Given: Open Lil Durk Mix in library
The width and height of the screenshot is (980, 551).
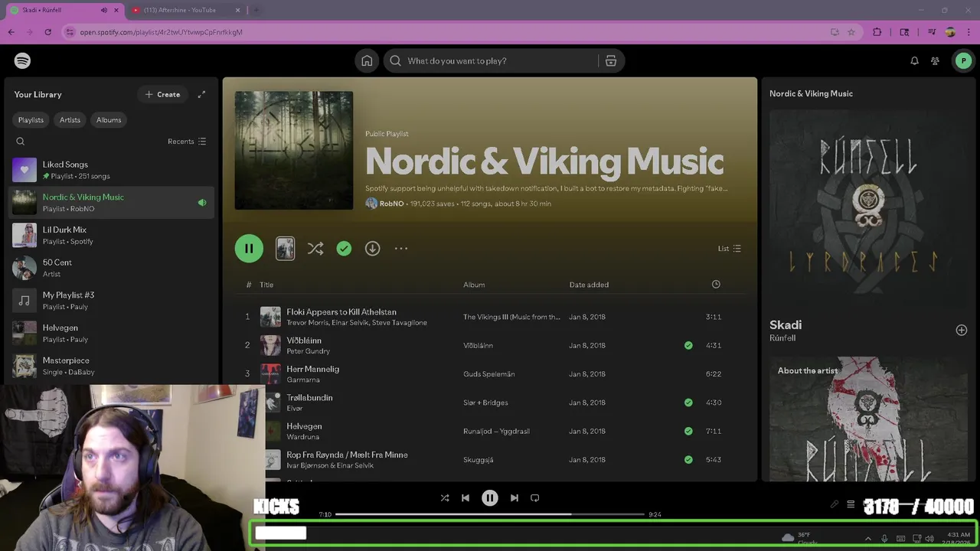Looking at the screenshot, I should point(112,235).
